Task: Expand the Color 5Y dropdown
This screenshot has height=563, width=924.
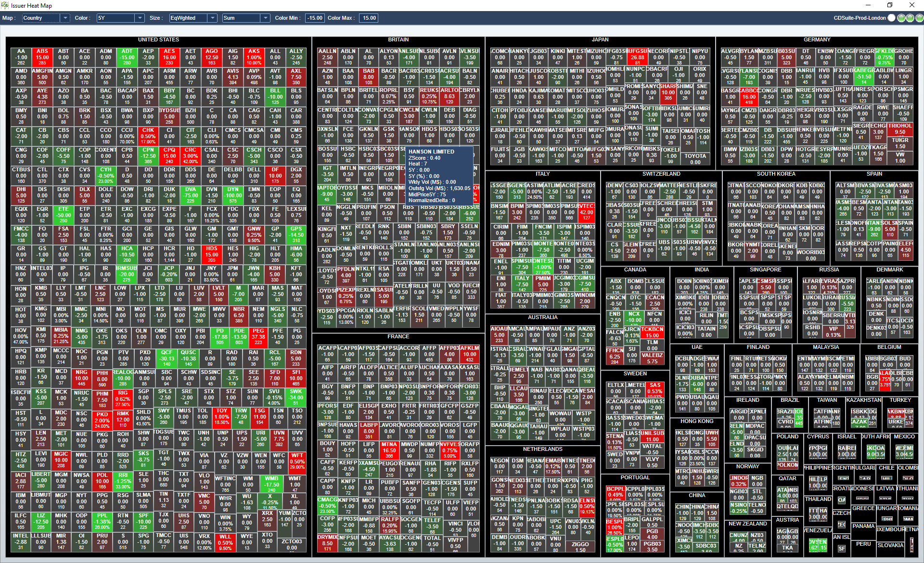Action: (x=140, y=18)
